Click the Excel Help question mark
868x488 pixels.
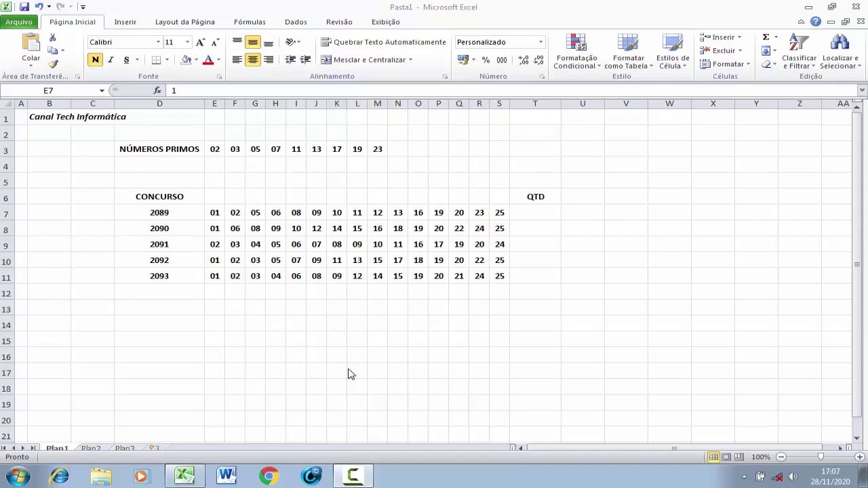pos(816,22)
